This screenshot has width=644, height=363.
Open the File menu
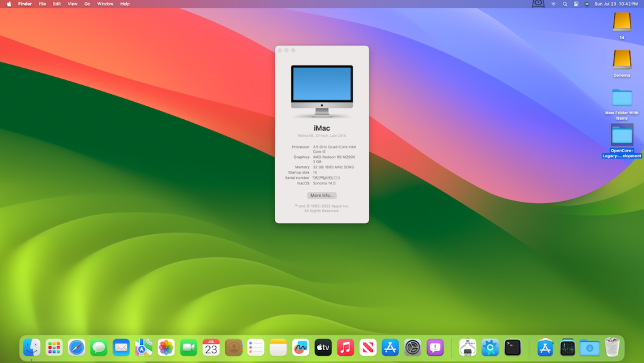(43, 4)
